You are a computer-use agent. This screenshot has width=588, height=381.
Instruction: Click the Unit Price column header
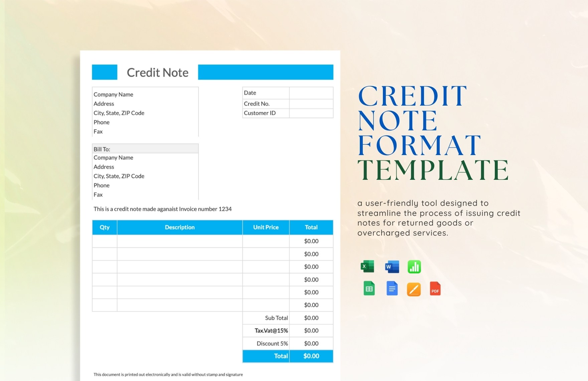[x=266, y=227]
